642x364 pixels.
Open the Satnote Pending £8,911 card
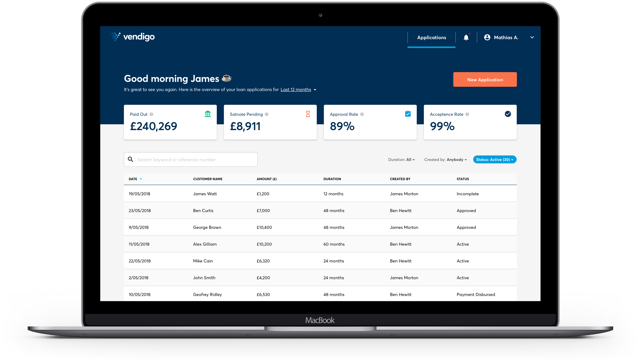(270, 122)
